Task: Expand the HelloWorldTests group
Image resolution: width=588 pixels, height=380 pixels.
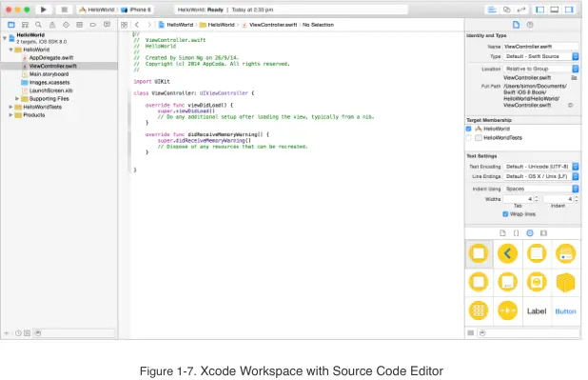Action: (x=10, y=107)
